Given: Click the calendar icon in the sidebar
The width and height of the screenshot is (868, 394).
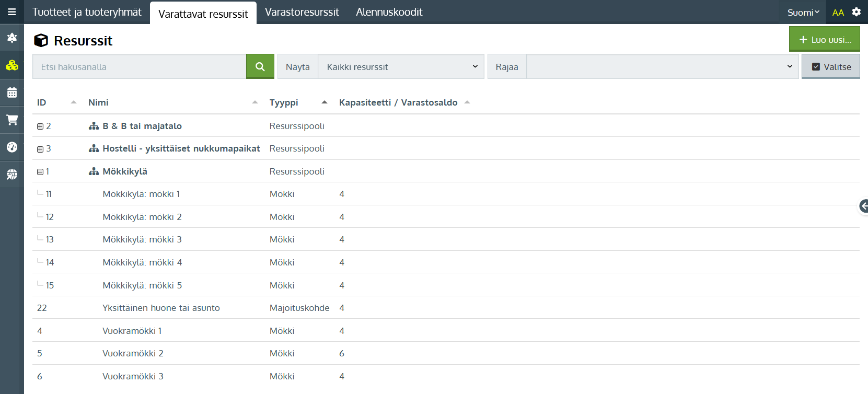Looking at the screenshot, I should click(11, 92).
